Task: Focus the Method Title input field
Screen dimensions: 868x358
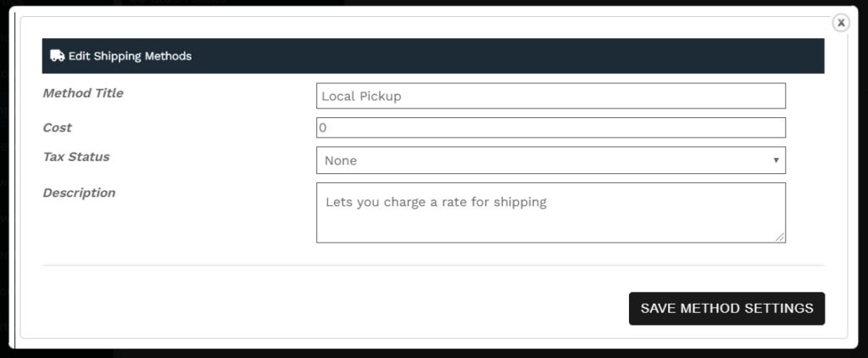Action: coord(551,96)
